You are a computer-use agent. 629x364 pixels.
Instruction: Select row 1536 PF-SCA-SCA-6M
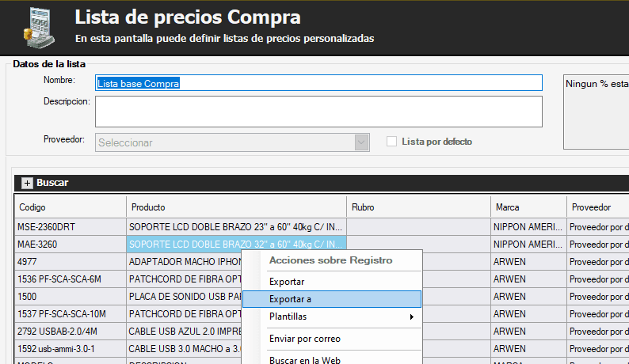(x=70, y=279)
